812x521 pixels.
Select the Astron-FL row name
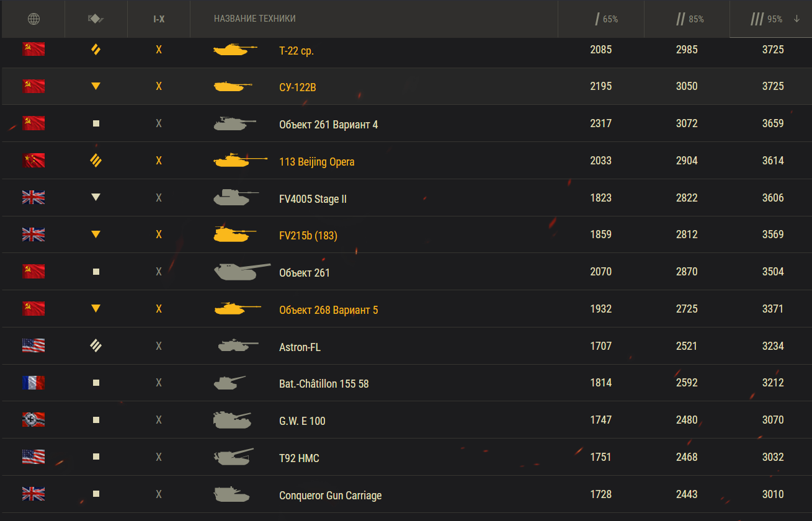[x=300, y=347]
